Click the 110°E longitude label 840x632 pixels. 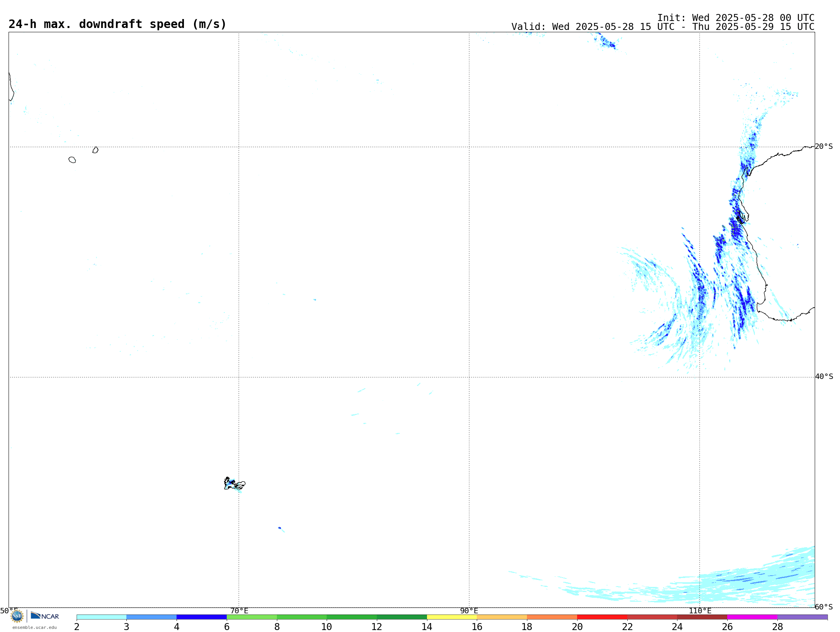click(x=700, y=611)
